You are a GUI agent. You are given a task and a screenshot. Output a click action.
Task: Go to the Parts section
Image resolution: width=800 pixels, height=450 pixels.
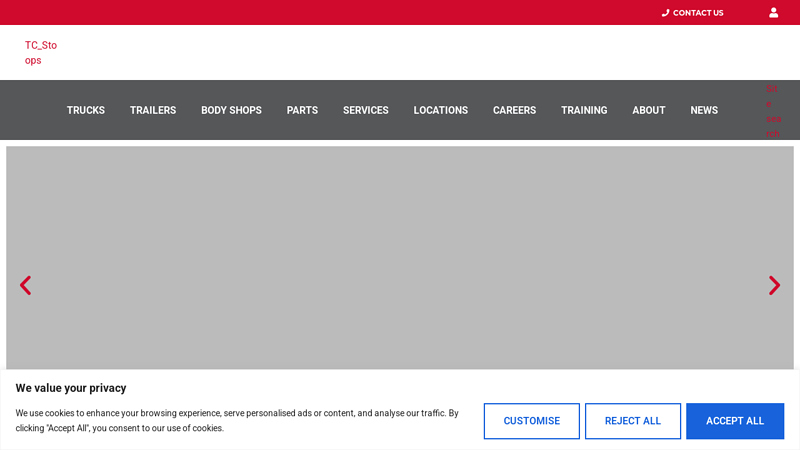tap(302, 111)
